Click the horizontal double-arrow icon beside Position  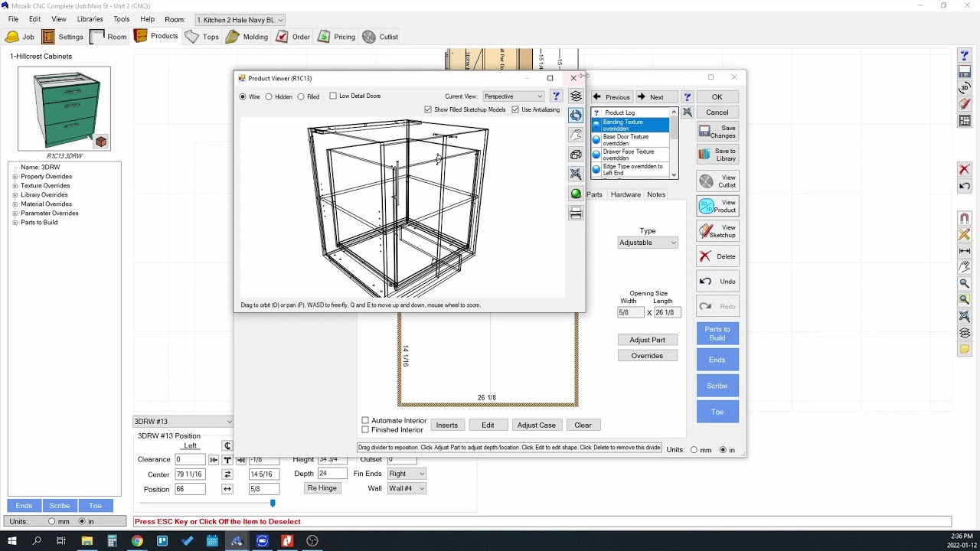tap(227, 489)
